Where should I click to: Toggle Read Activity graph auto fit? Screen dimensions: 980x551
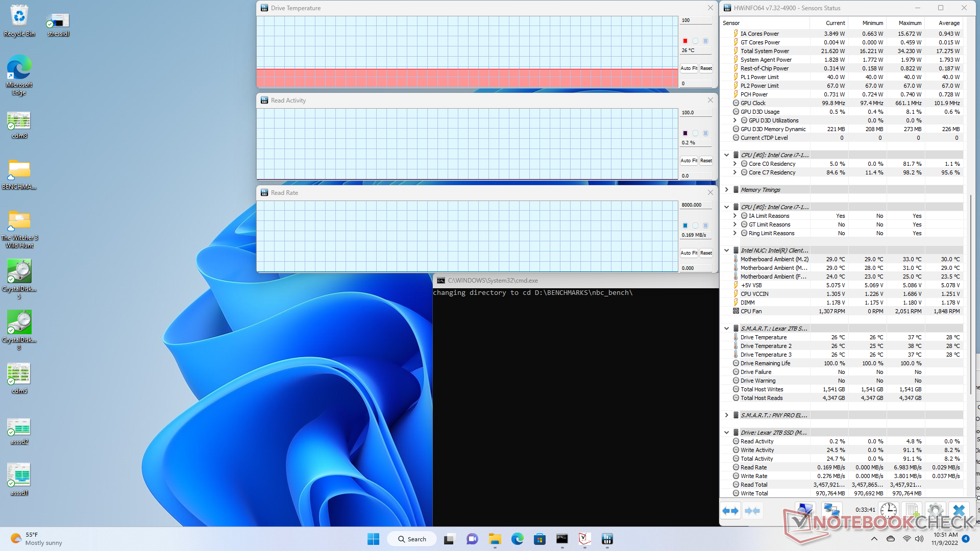pos(689,160)
